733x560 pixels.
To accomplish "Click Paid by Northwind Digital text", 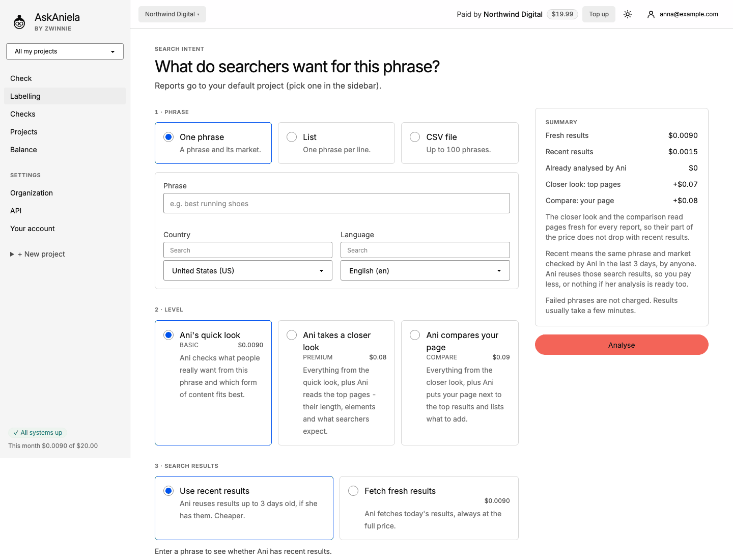I will point(499,14).
